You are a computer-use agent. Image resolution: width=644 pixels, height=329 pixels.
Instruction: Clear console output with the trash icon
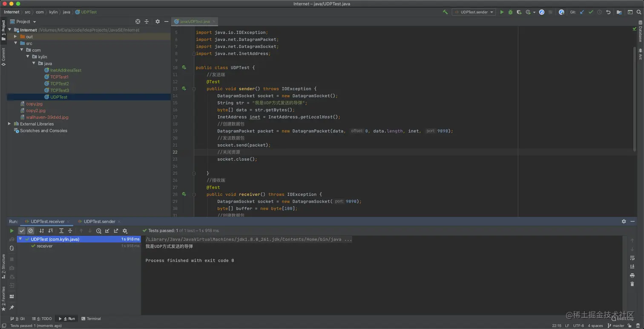632,284
